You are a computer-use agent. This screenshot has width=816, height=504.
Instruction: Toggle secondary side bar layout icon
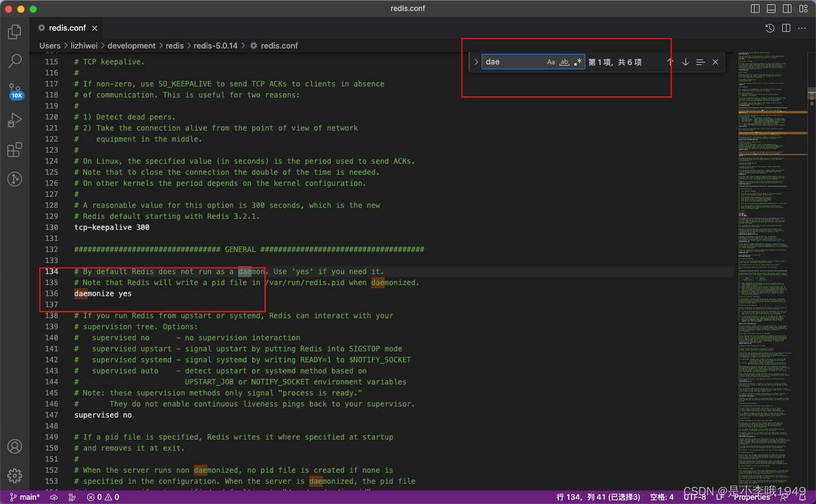click(787, 9)
